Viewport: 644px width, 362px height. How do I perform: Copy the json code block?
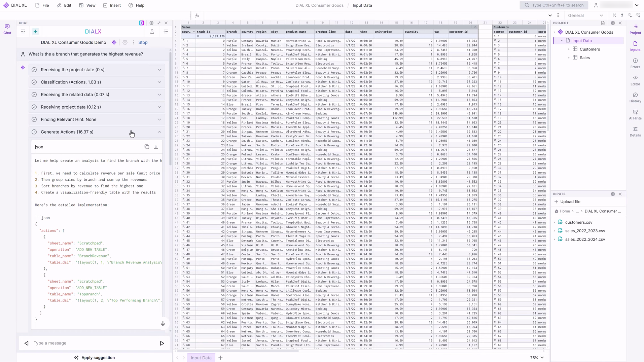pyautogui.click(x=147, y=147)
